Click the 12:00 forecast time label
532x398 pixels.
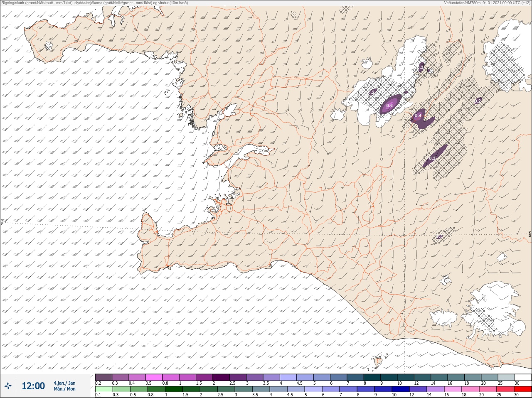click(x=33, y=386)
